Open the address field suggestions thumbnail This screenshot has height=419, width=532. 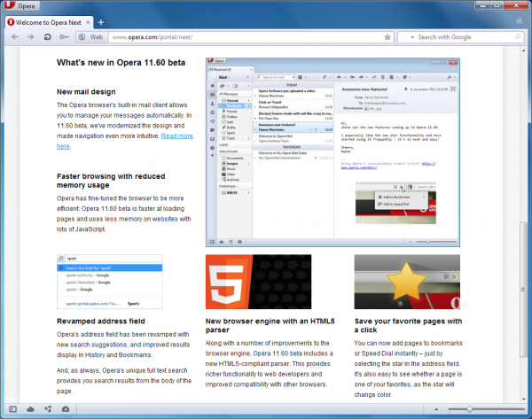[110, 282]
